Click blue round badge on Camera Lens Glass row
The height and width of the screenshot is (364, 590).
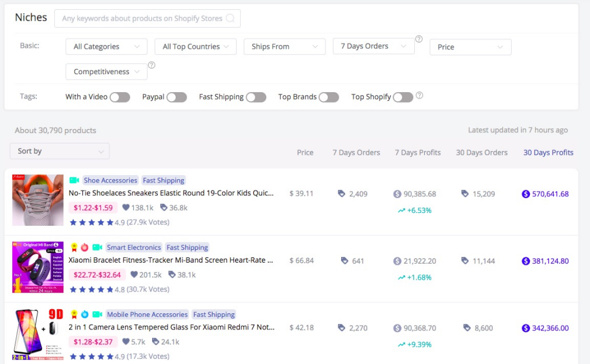pos(85,314)
